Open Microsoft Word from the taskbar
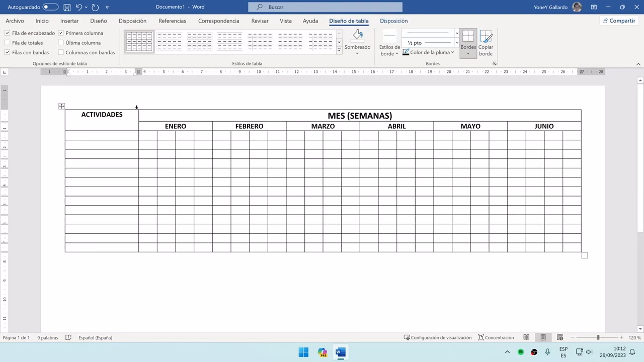644x362 pixels. pos(341,352)
